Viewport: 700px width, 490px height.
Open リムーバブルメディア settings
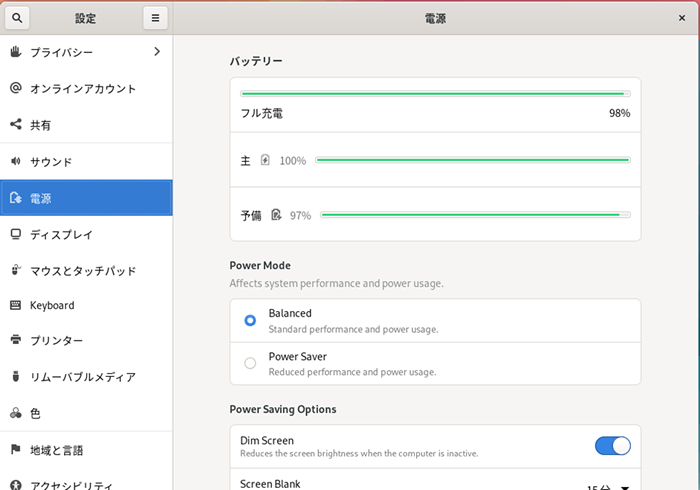(82, 377)
